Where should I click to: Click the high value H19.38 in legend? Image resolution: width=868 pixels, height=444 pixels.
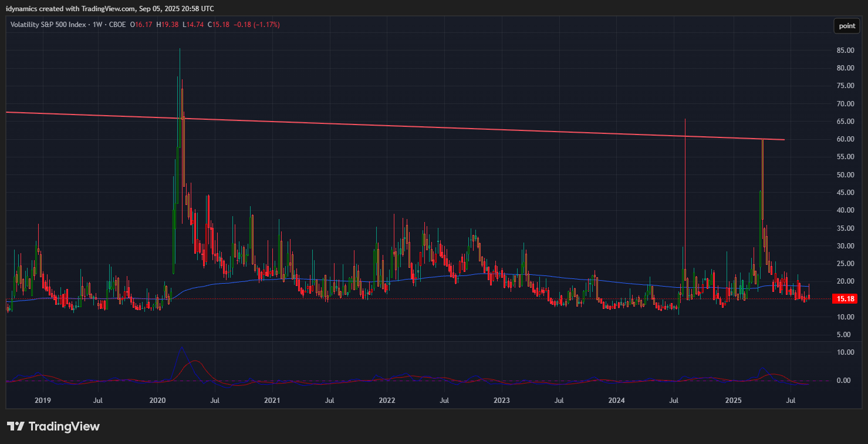coord(168,25)
